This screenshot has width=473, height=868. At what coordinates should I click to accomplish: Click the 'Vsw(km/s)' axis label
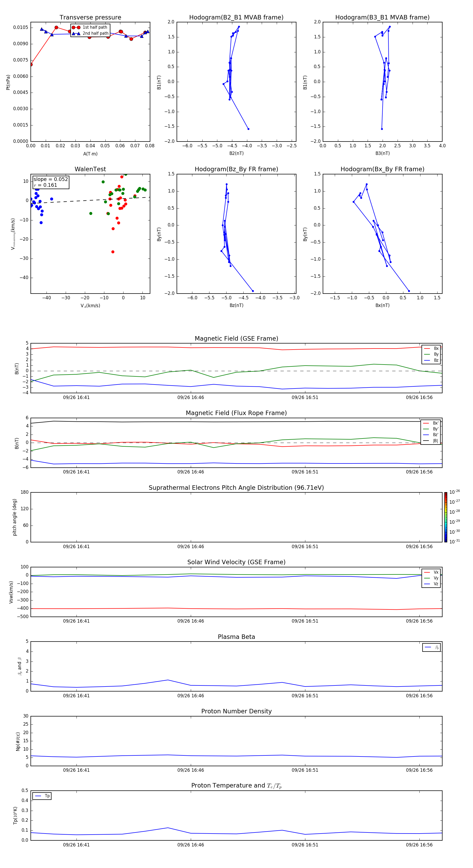(x=11, y=592)
